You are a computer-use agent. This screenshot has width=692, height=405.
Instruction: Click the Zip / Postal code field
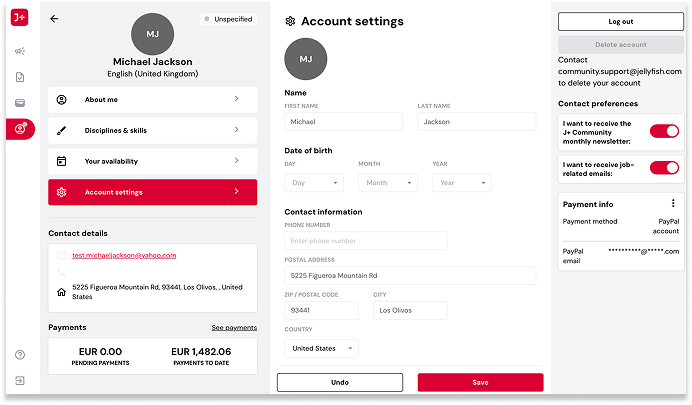321,311
